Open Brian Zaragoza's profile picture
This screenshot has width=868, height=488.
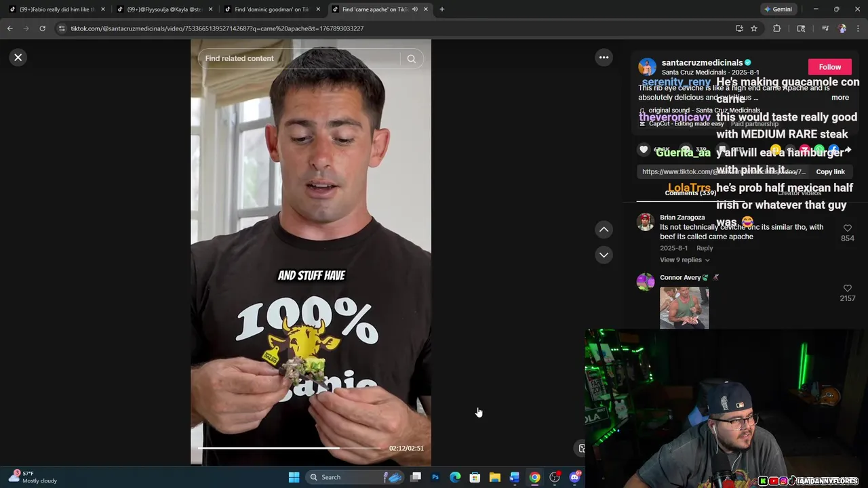[646, 222]
